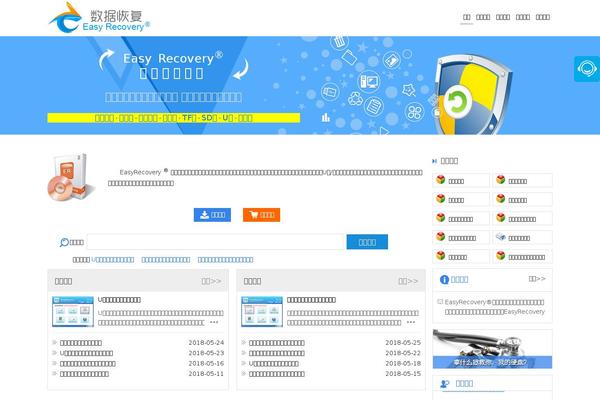Screen dimensions: 600x400
Task: Click the person icon in bottom sidebar section
Action: (445, 384)
